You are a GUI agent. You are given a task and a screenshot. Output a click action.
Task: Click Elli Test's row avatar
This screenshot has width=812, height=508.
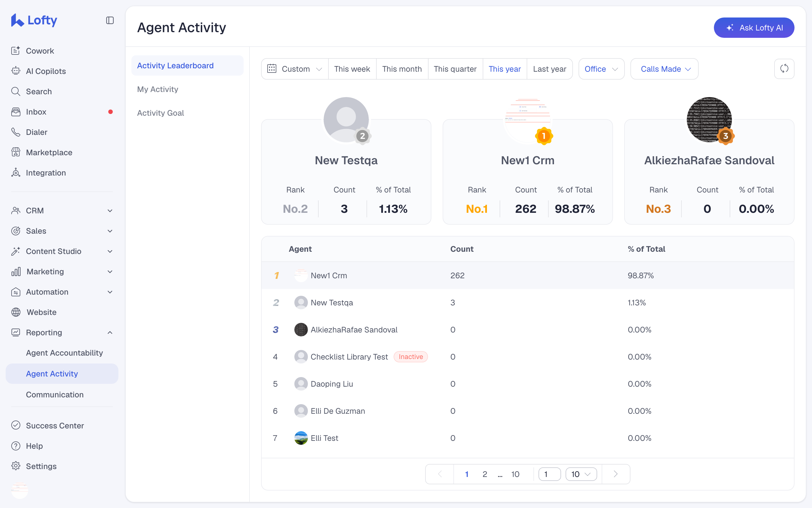point(301,438)
